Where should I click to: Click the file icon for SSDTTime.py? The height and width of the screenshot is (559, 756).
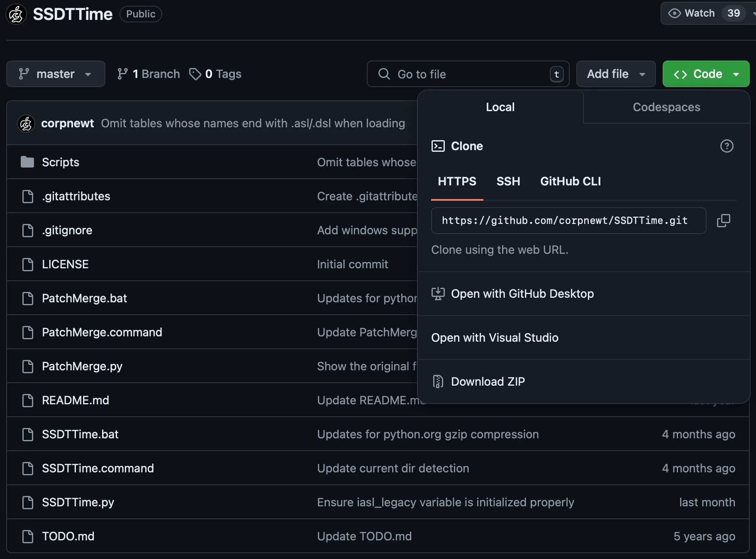point(28,502)
